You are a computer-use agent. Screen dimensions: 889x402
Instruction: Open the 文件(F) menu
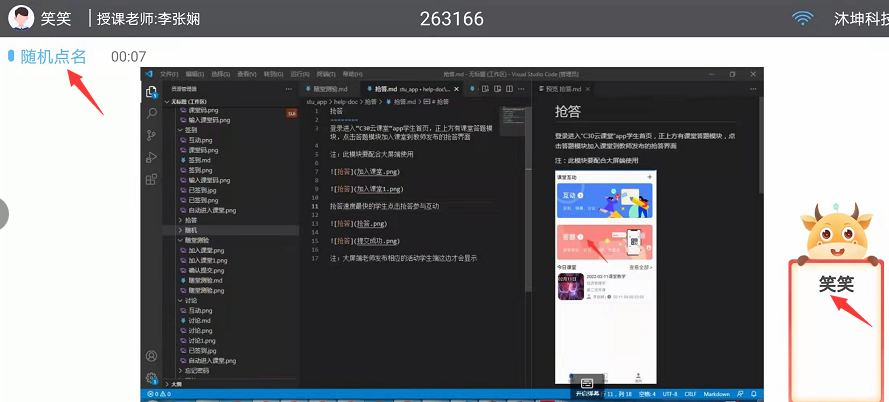click(x=167, y=74)
